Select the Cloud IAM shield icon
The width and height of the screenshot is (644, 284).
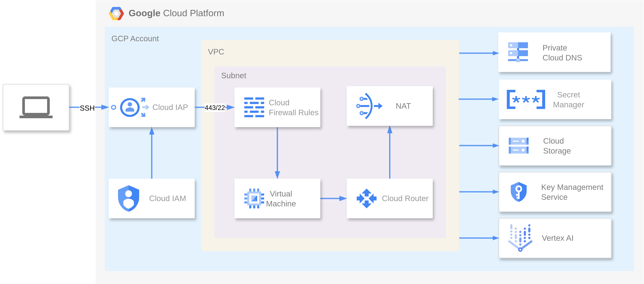tap(128, 198)
